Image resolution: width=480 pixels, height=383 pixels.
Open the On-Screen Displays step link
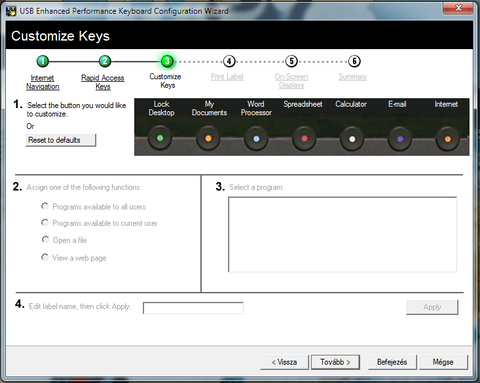click(x=291, y=81)
